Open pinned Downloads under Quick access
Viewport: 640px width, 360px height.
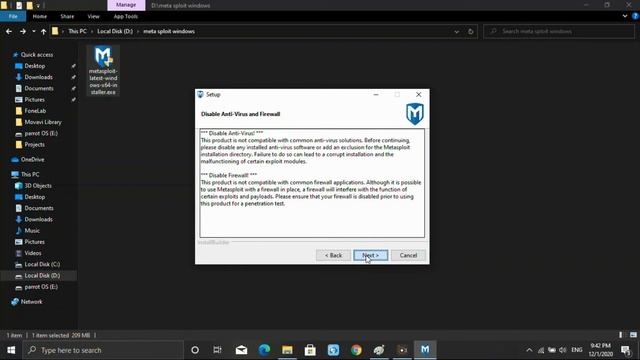point(38,77)
